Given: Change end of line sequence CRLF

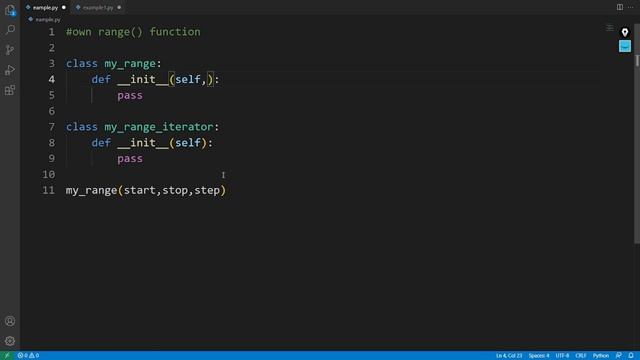Looking at the screenshot, I should pos(581,356).
